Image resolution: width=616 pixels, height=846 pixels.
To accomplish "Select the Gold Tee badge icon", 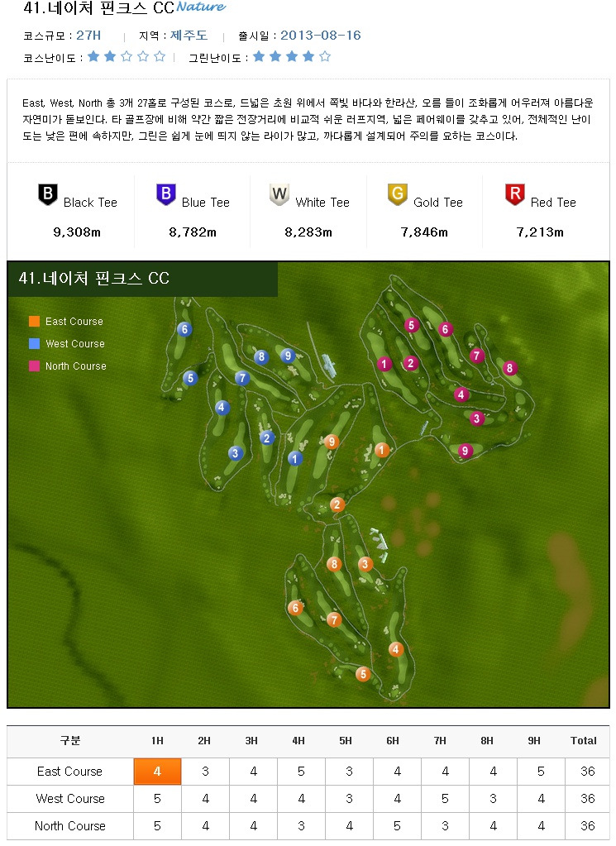I will pyautogui.click(x=398, y=195).
